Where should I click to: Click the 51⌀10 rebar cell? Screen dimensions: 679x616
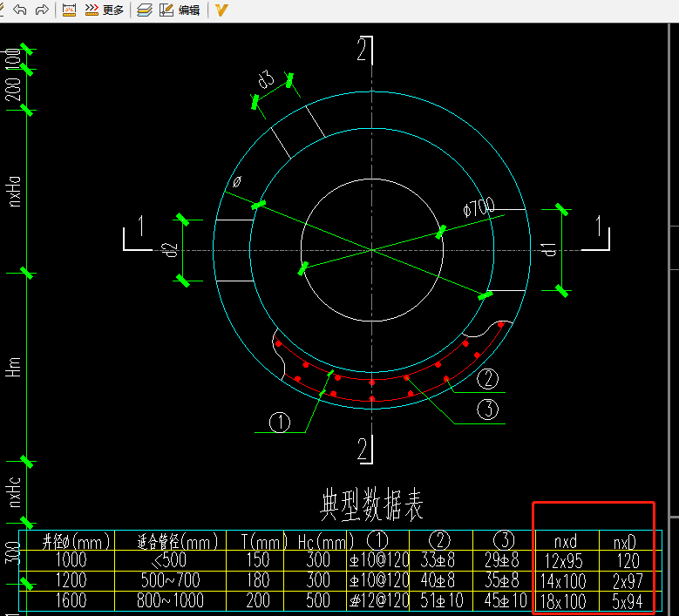click(442, 600)
